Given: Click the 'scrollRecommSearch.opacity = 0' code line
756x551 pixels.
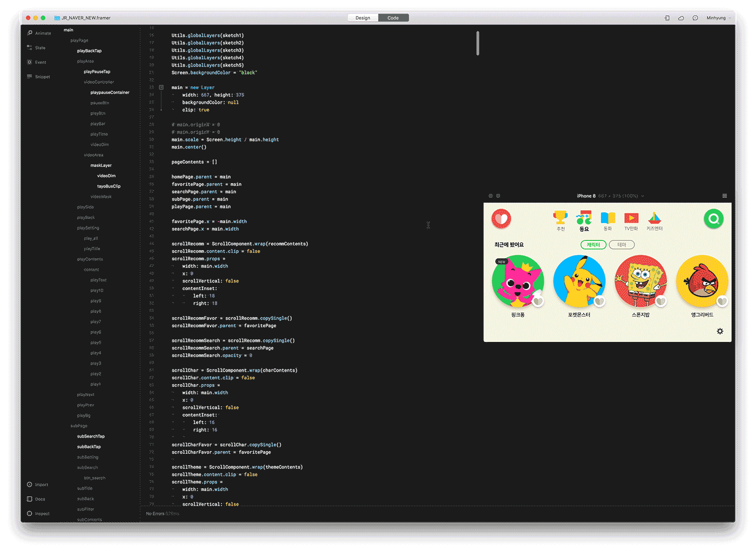Looking at the screenshot, I should pos(212,355).
